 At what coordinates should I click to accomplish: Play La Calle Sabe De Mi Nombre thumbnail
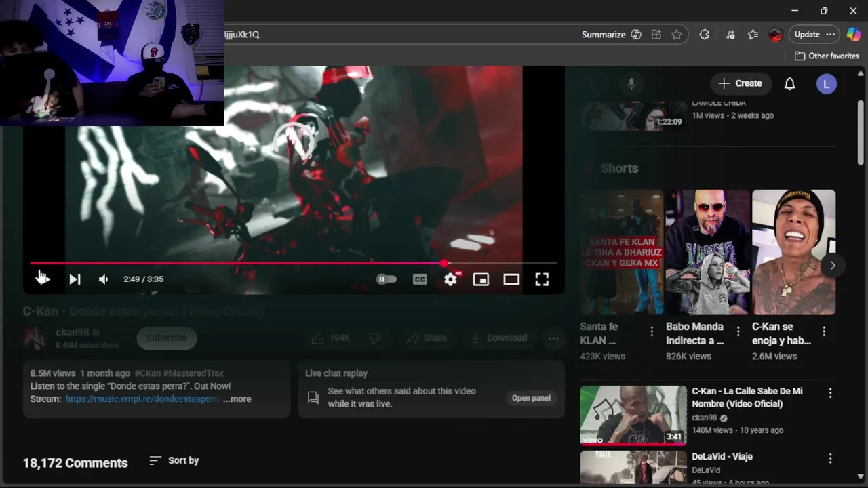pyautogui.click(x=633, y=415)
